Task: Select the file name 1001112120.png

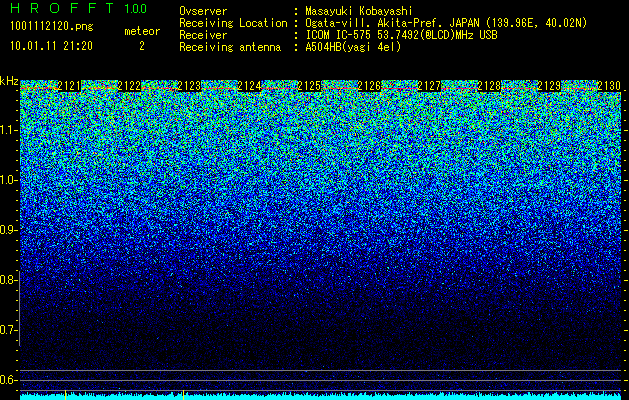Action: [x=52, y=26]
